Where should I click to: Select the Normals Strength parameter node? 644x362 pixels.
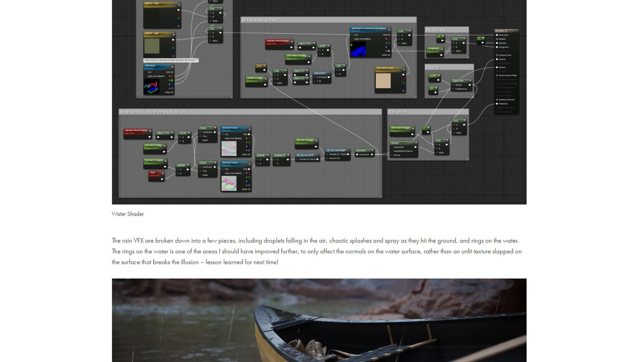pyautogui.click(x=307, y=143)
